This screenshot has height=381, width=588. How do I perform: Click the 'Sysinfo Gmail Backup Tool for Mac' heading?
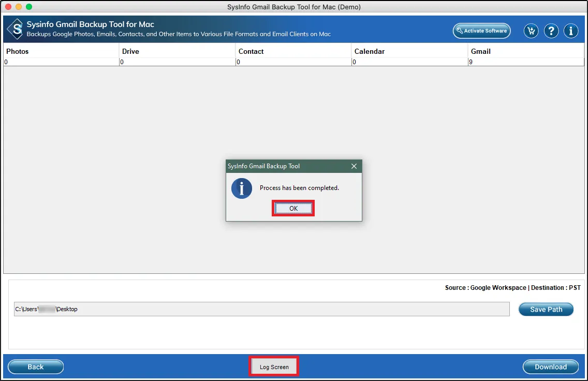coord(91,24)
